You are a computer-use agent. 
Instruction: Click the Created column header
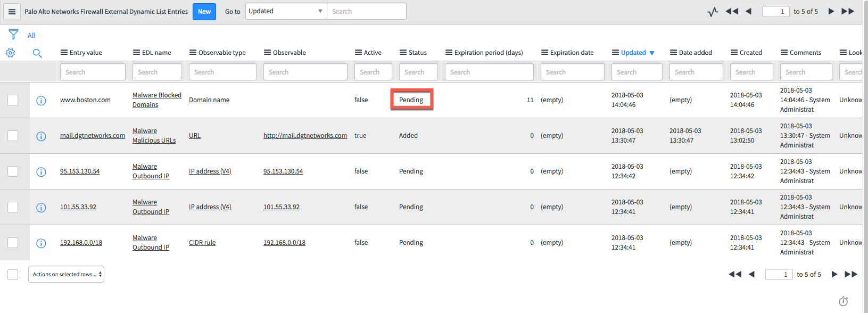pyautogui.click(x=750, y=53)
